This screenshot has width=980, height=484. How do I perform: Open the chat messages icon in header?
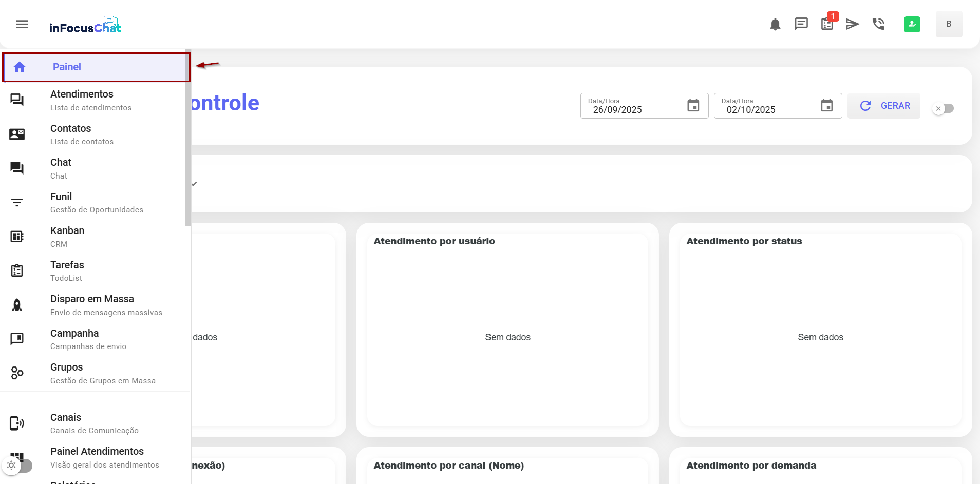[801, 24]
